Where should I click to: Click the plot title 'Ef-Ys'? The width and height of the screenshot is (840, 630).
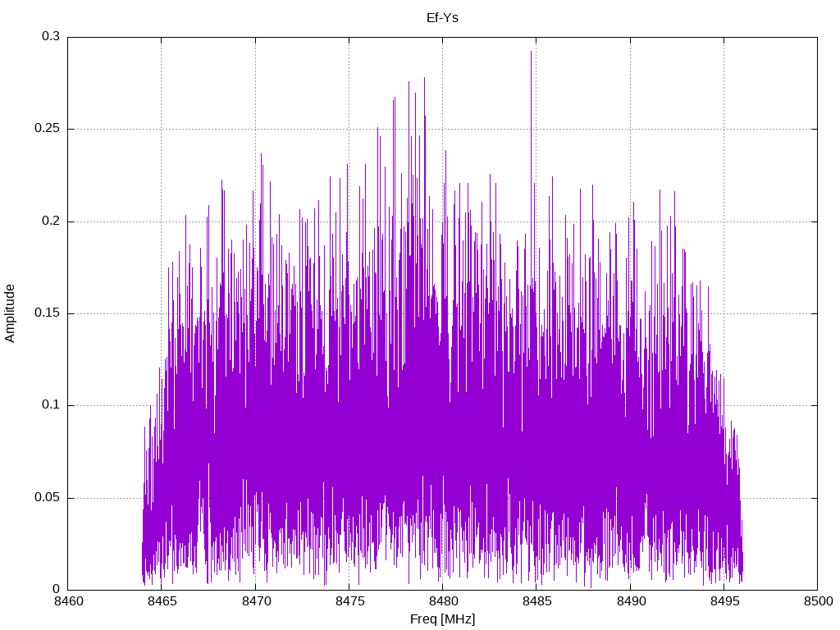[442, 18]
